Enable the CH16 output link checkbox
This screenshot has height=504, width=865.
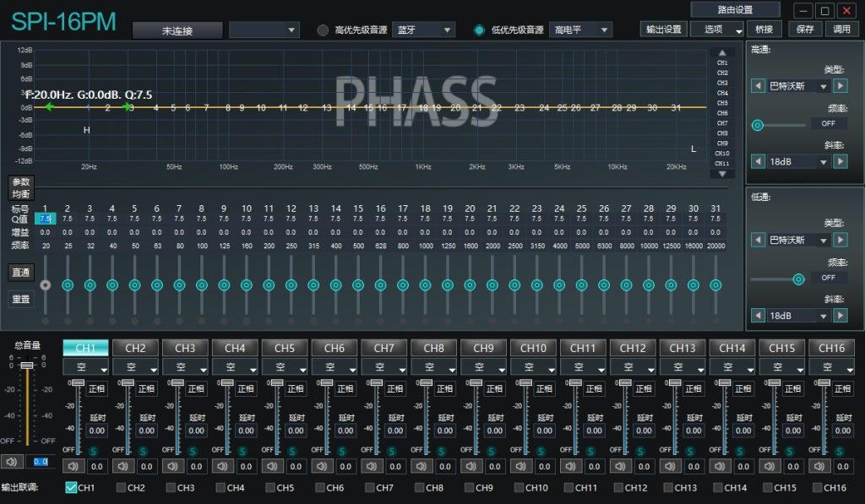(x=818, y=487)
